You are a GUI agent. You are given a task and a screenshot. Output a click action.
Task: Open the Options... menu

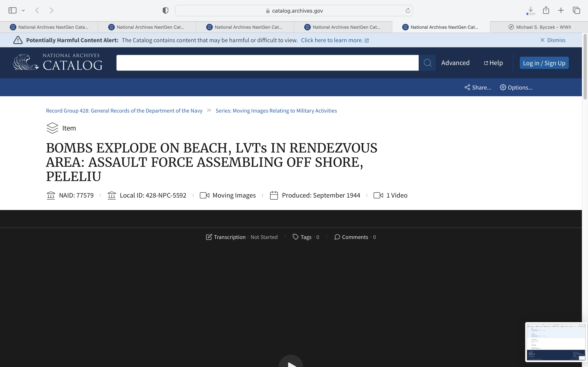(516, 87)
